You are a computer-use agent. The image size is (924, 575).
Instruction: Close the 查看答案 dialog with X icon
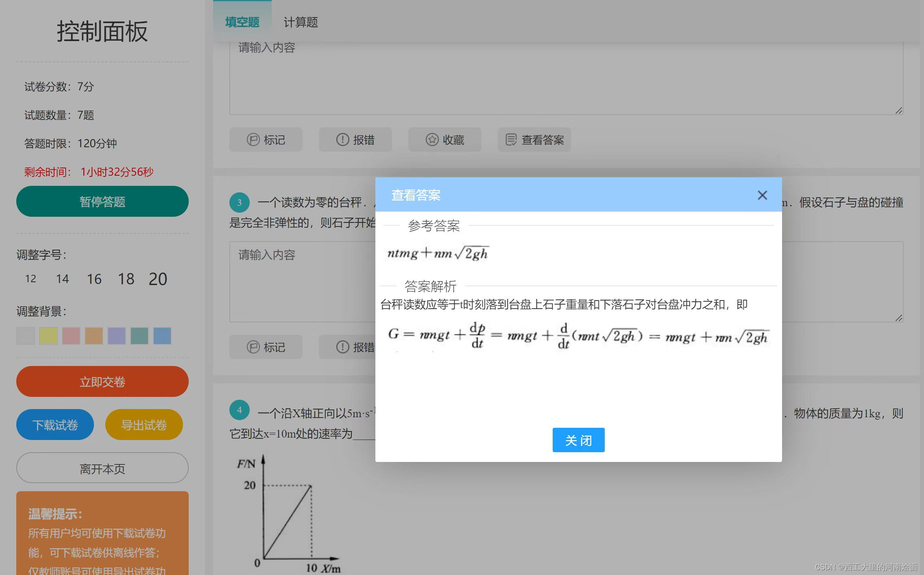(762, 195)
